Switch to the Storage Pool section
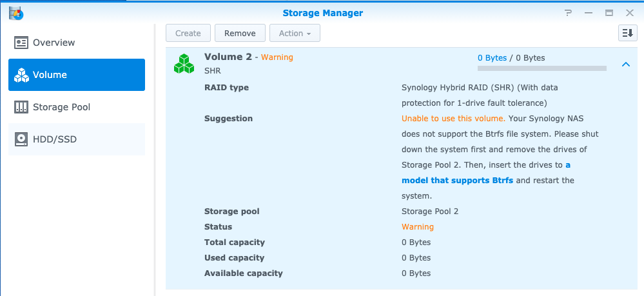Screen dimensions: 644x296 77,107
